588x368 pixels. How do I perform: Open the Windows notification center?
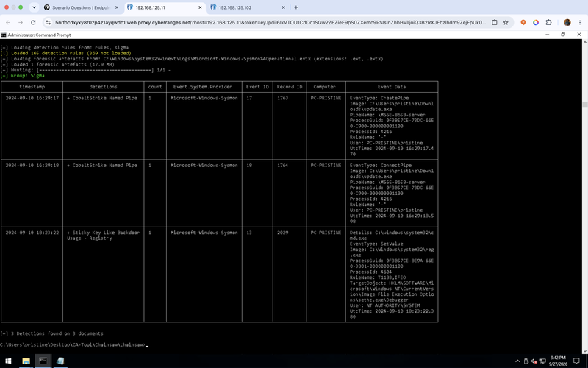(576, 361)
